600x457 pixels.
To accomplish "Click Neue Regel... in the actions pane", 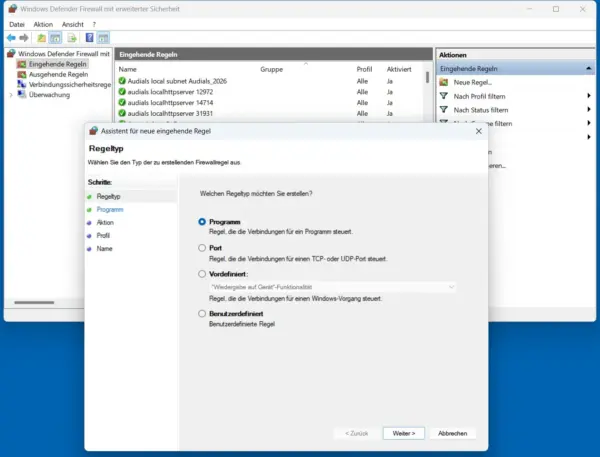I will [x=473, y=82].
